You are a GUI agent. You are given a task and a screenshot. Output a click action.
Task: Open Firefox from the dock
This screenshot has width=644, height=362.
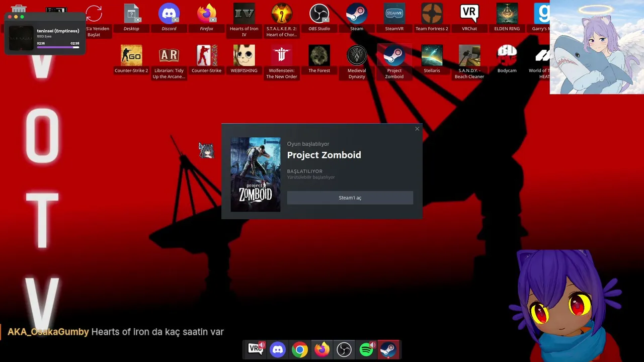[322, 349]
